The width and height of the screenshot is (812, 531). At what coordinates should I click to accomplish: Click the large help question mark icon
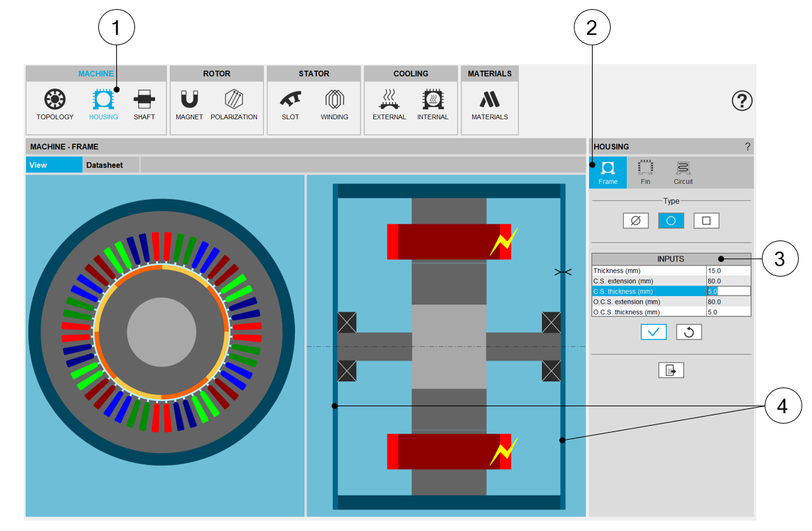tap(742, 101)
